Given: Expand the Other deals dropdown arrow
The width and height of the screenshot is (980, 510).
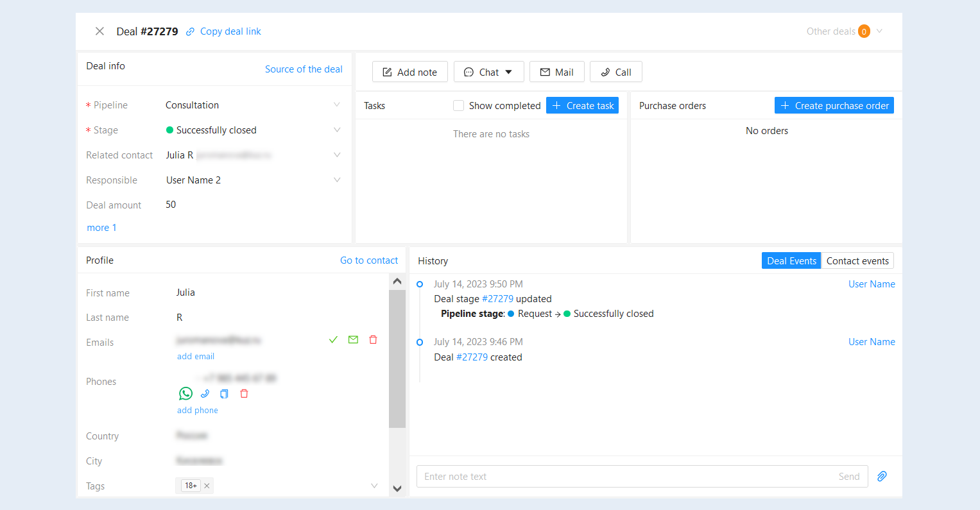Looking at the screenshot, I should 879,31.
